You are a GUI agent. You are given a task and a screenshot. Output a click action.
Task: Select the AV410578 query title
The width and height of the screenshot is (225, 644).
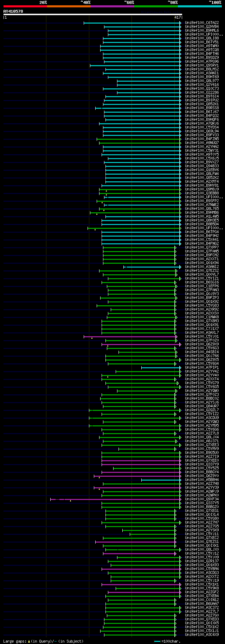[x=13, y=11]
